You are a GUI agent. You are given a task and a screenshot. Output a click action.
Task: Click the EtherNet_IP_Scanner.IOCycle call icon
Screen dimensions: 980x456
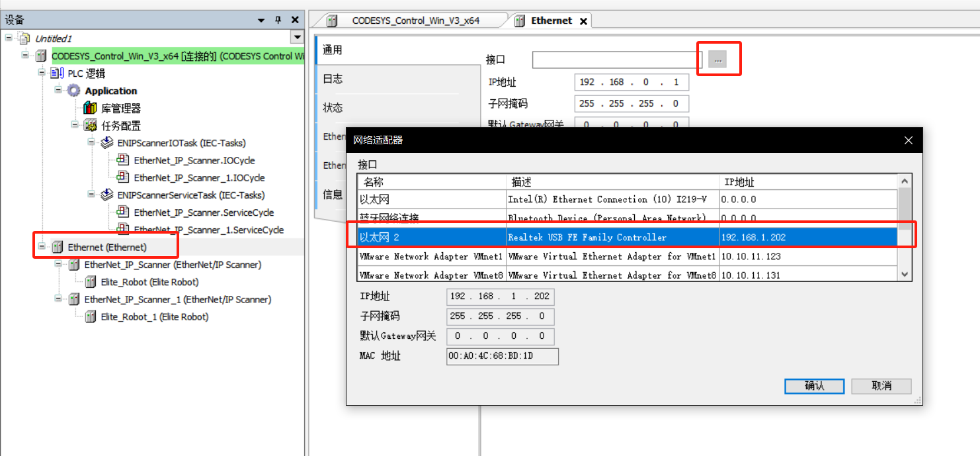[x=123, y=160]
